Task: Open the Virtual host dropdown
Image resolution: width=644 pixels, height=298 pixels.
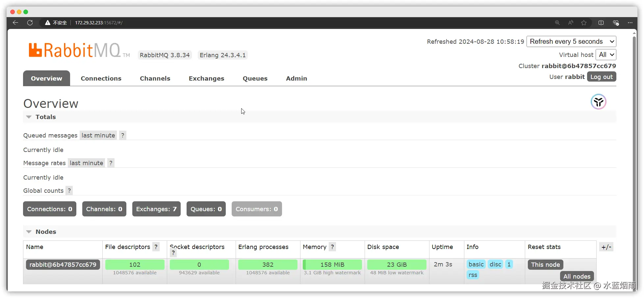Action: (606, 55)
